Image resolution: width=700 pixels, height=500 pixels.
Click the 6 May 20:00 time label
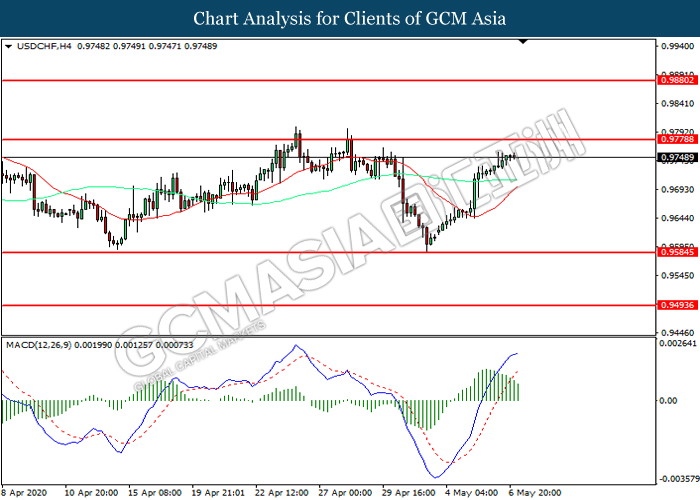[535, 493]
